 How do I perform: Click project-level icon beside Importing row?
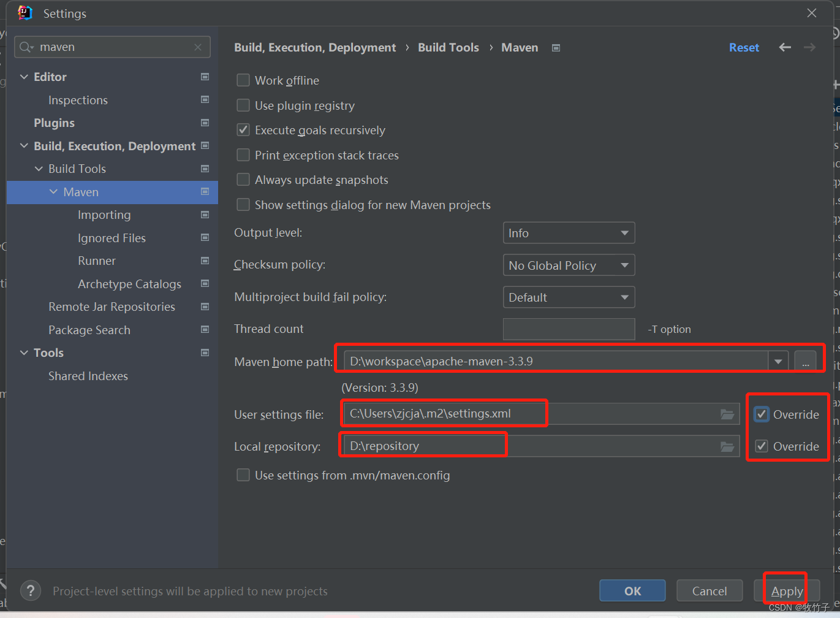pos(205,215)
